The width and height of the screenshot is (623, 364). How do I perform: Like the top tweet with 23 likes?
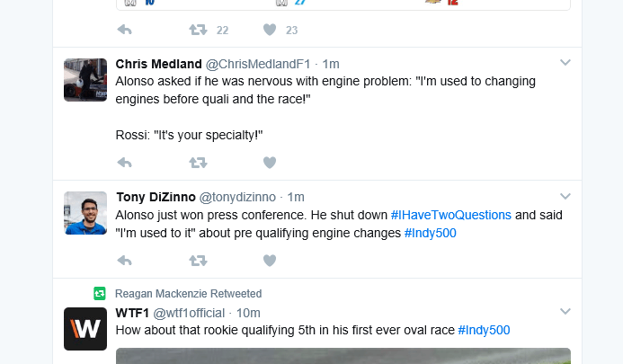click(x=269, y=30)
